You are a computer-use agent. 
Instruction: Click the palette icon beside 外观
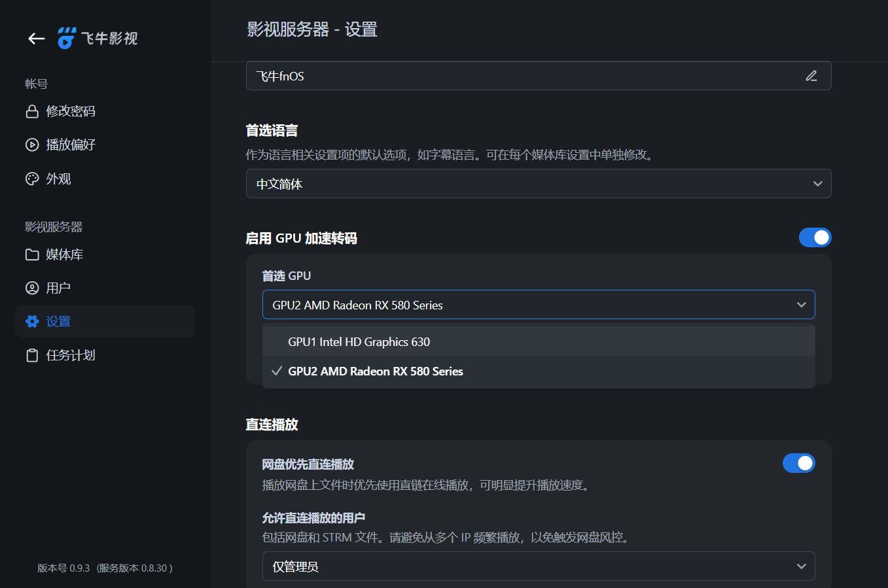[x=32, y=179]
